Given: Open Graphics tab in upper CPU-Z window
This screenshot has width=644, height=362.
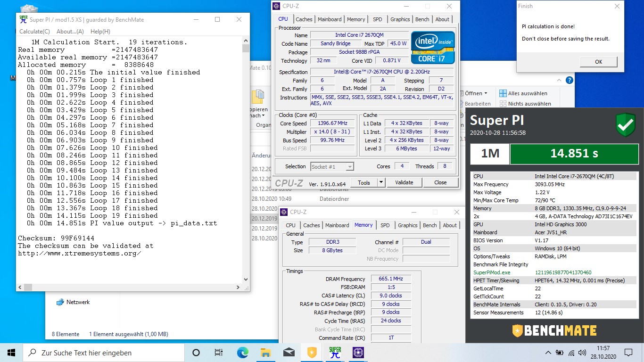Looking at the screenshot, I should coord(400,19).
